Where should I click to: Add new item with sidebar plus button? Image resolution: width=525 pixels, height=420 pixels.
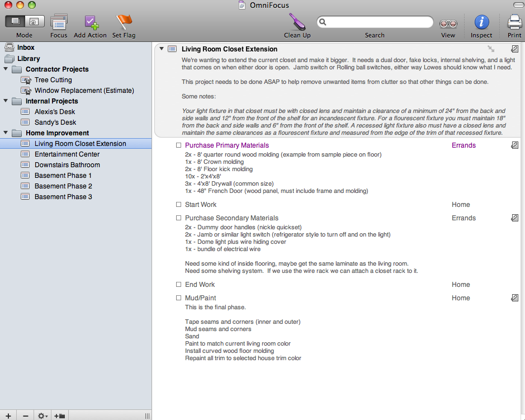click(8, 416)
